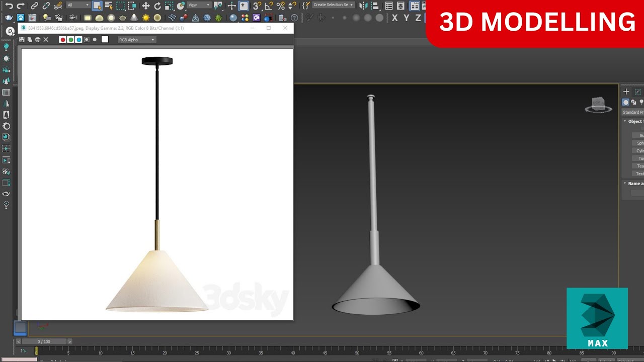644x362 pixels.
Task: Open the Layer Explorer icon
Action: tap(400, 6)
